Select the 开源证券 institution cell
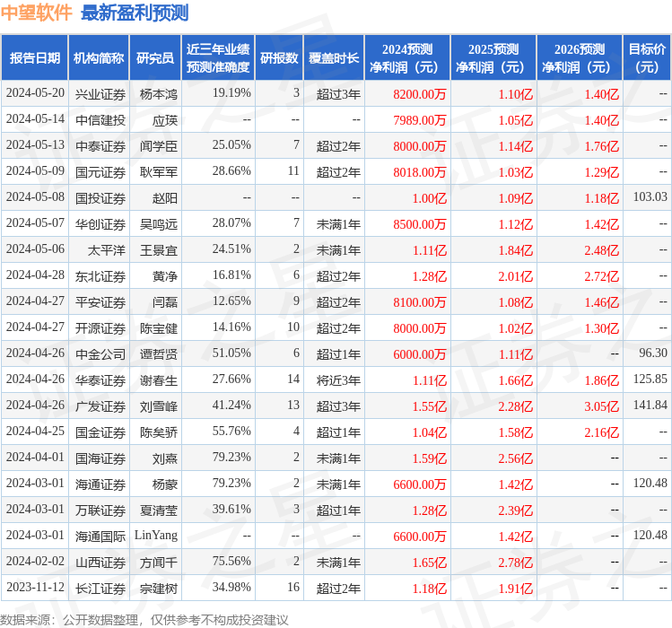The height and width of the screenshot is (628, 672). point(100,328)
